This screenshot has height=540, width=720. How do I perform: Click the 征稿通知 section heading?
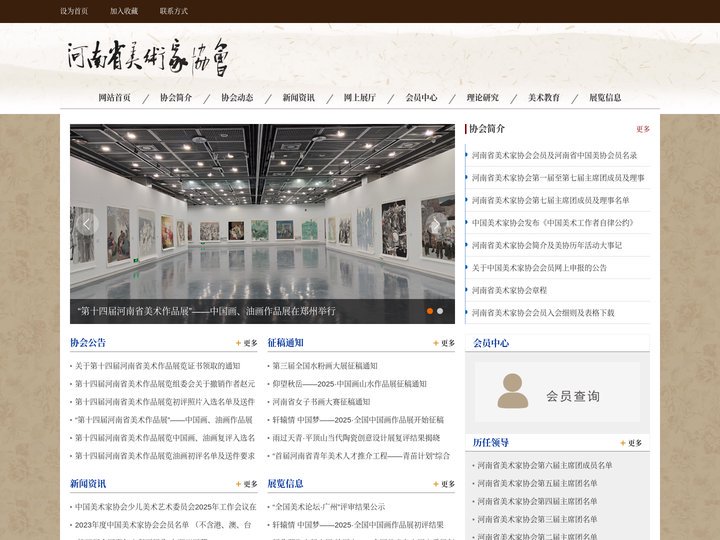pyautogui.click(x=286, y=343)
